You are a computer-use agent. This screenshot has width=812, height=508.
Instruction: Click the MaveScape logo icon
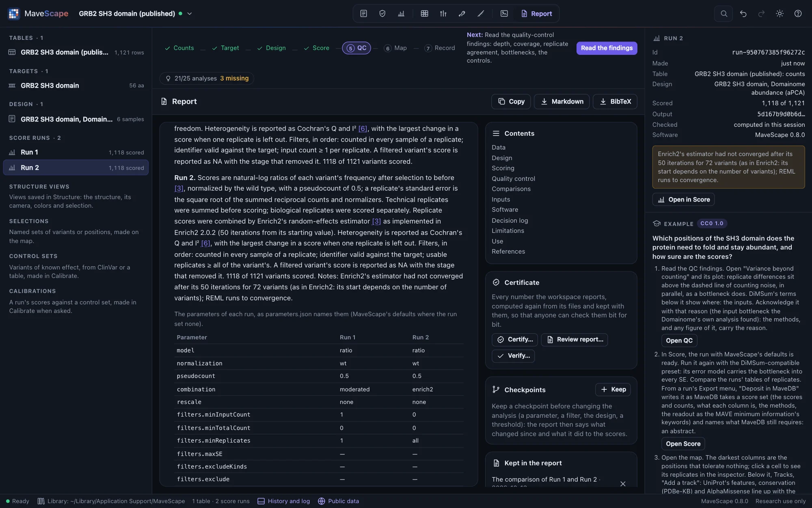(x=14, y=13)
